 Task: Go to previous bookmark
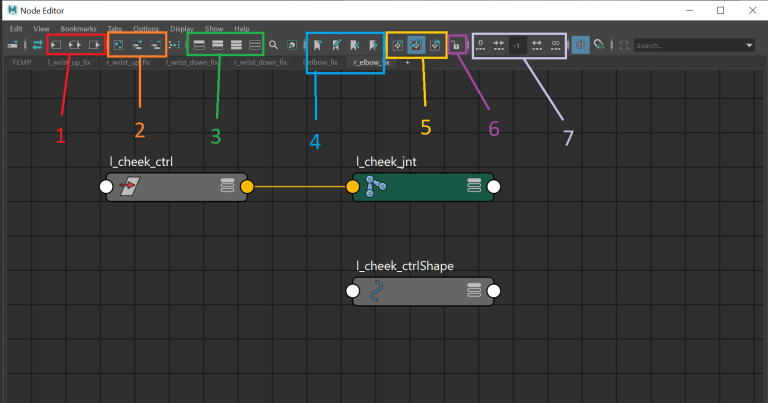tap(355, 45)
